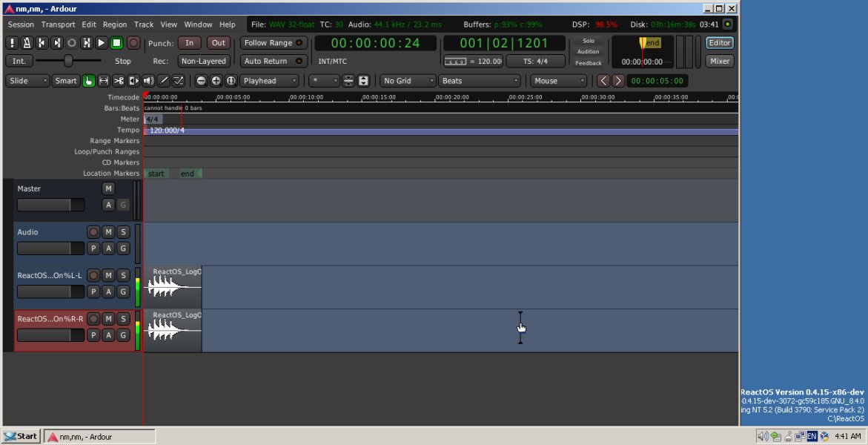The width and height of the screenshot is (868, 445).
Task: Click the Zoom In plus icon
Action: pos(216,81)
